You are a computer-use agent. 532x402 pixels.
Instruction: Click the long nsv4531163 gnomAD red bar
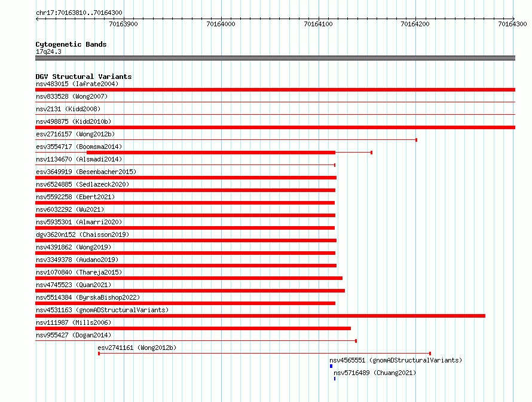click(x=260, y=316)
